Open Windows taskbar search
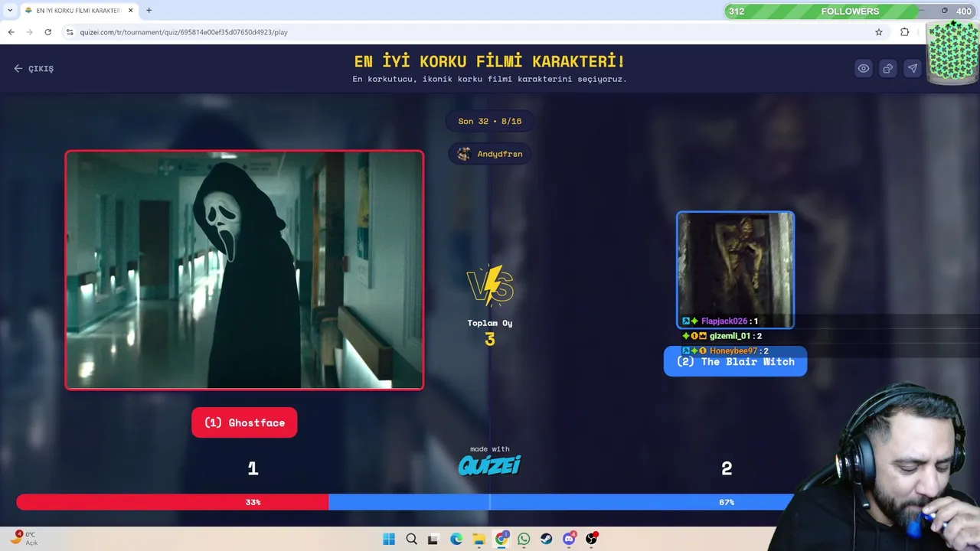This screenshot has height=551, width=980. tap(412, 539)
